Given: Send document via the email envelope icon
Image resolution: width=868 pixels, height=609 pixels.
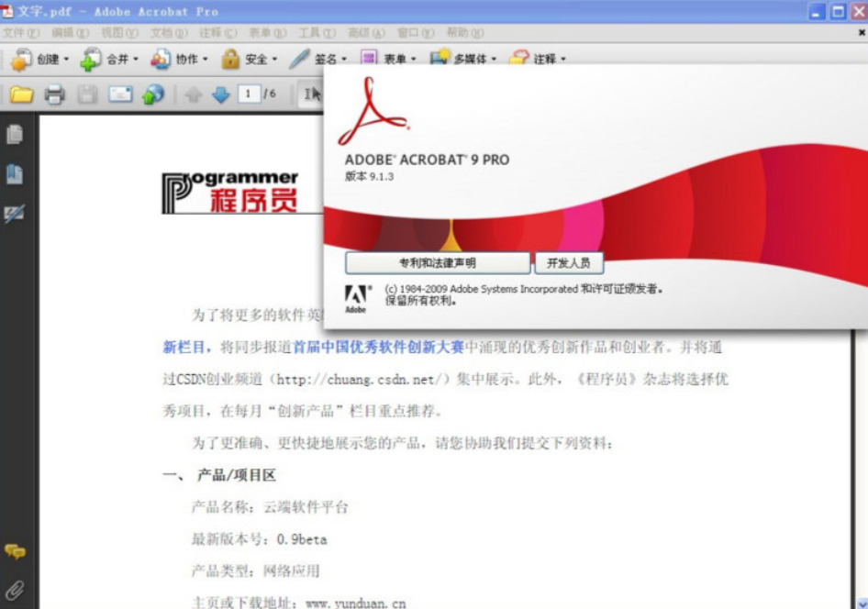Looking at the screenshot, I should point(120,94).
